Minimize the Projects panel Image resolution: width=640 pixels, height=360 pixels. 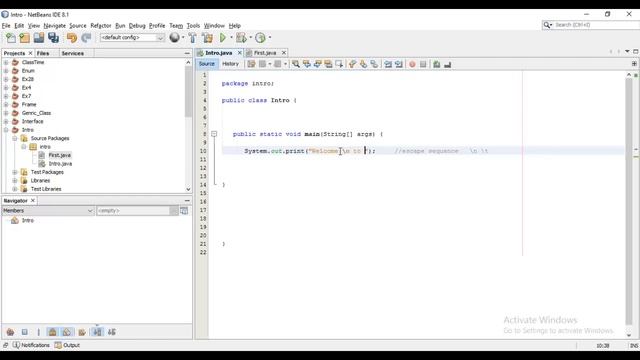point(187,53)
